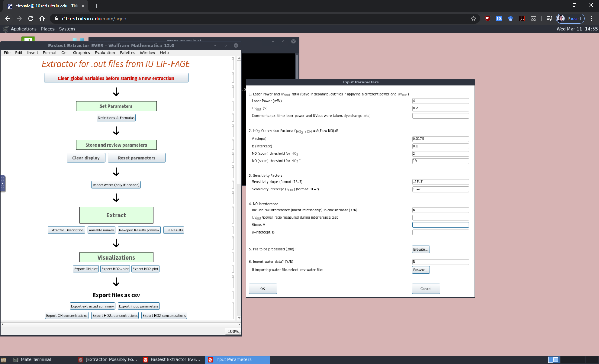
Task: Open the Palettes menu
Action: (x=127, y=53)
